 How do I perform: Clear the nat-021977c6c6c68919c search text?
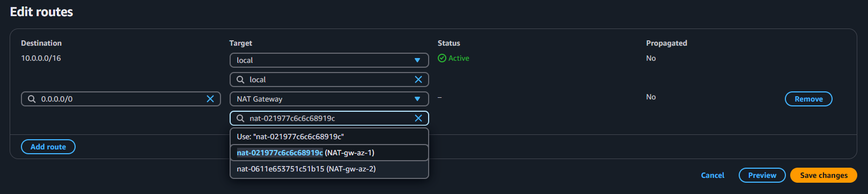coord(418,118)
